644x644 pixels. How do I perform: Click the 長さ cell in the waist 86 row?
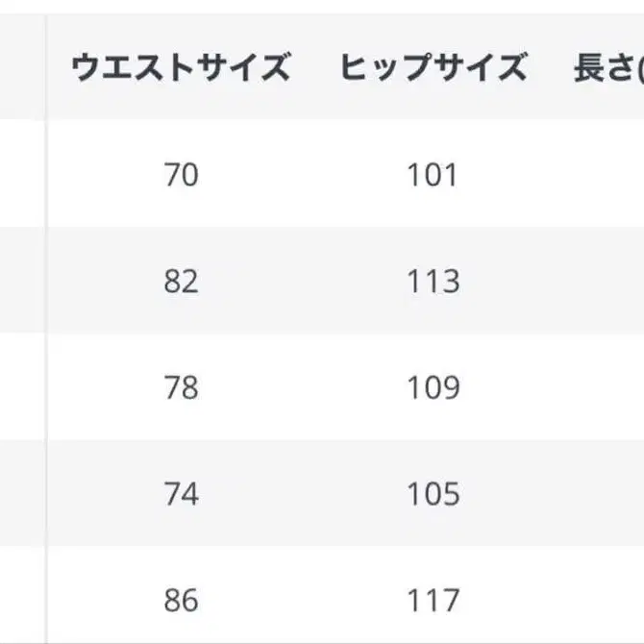pos(607,601)
